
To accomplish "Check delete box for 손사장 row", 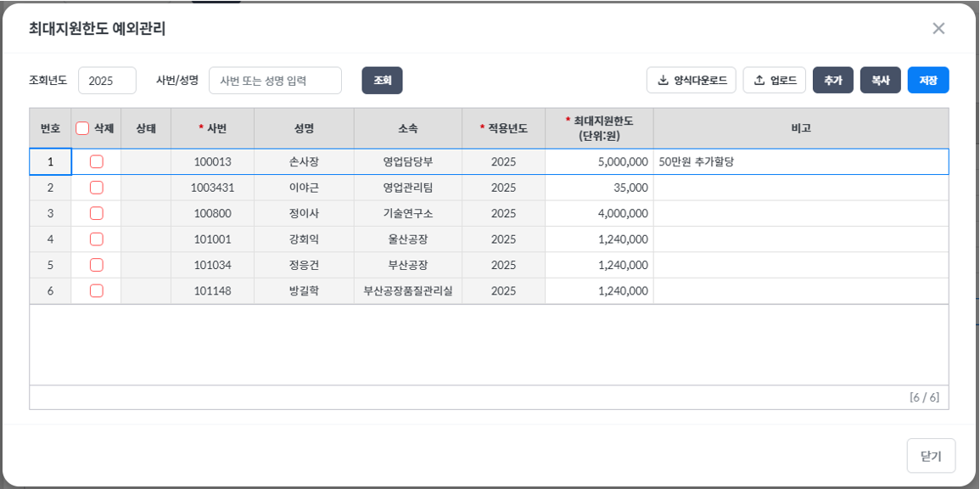I will (96, 162).
